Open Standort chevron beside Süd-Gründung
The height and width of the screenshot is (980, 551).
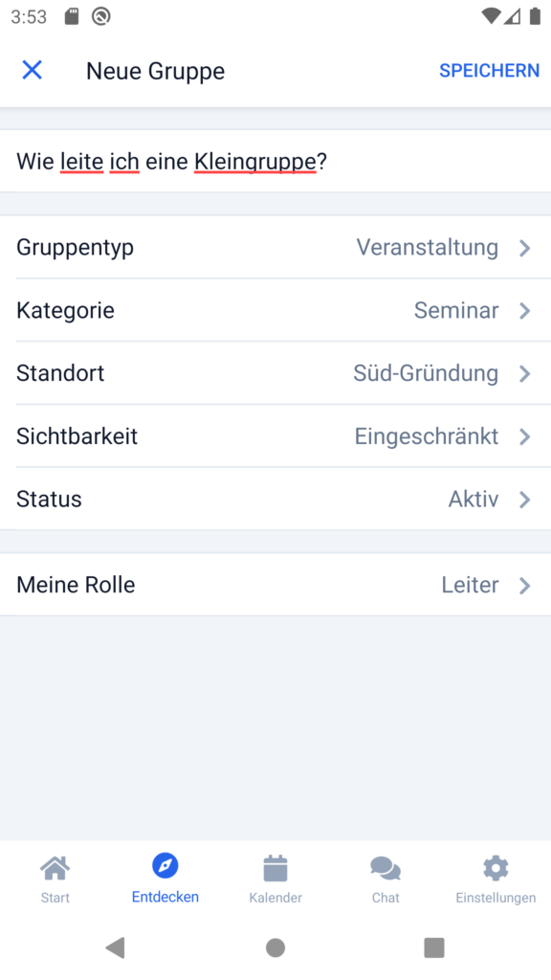pyautogui.click(x=525, y=374)
